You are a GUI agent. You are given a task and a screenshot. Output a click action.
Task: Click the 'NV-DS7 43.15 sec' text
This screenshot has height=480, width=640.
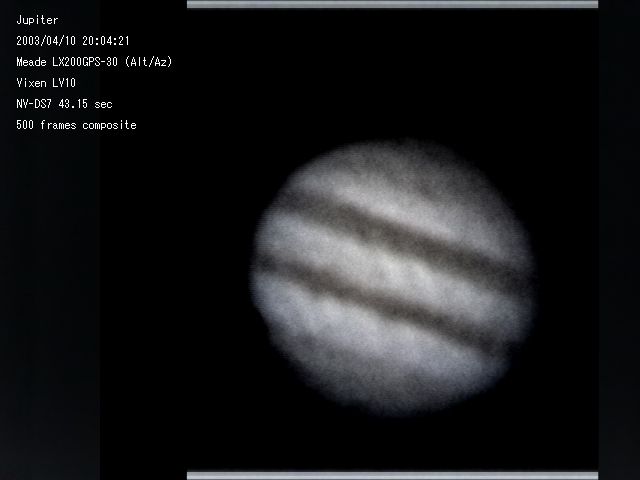point(64,104)
